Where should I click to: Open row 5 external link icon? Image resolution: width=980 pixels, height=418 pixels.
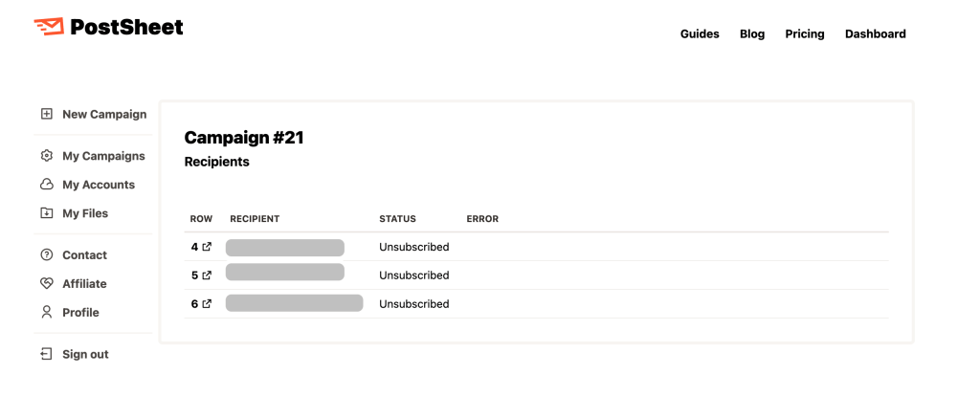[207, 275]
